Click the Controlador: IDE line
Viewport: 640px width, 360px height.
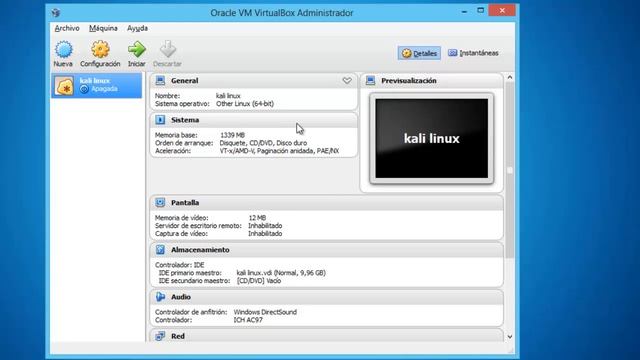(179, 265)
